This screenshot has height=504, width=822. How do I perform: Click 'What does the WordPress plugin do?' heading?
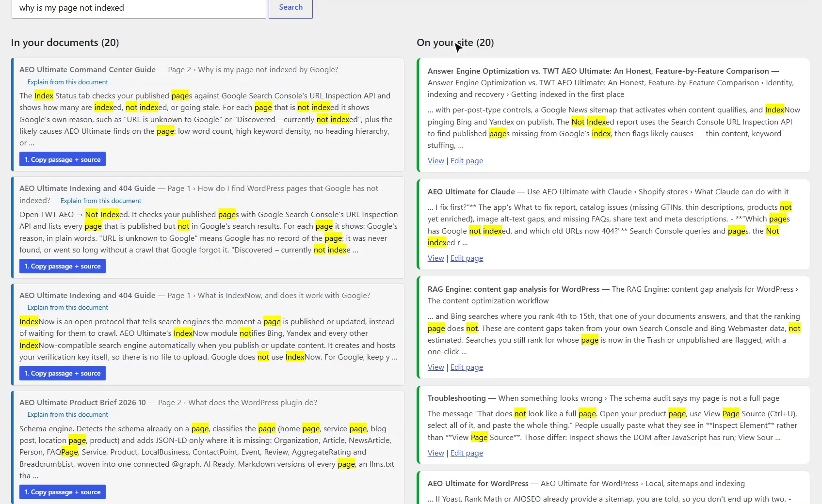(253, 403)
